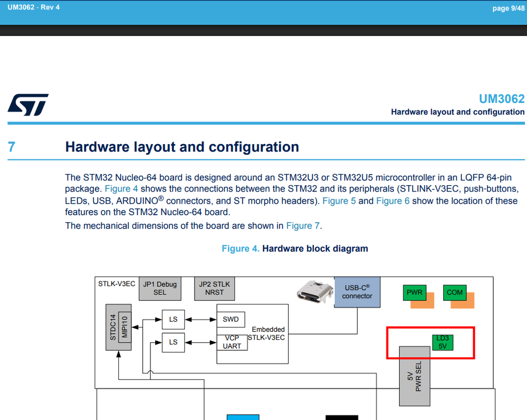Click the STDC14 label
This screenshot has height=420, width=527.
tap(112, 327)
